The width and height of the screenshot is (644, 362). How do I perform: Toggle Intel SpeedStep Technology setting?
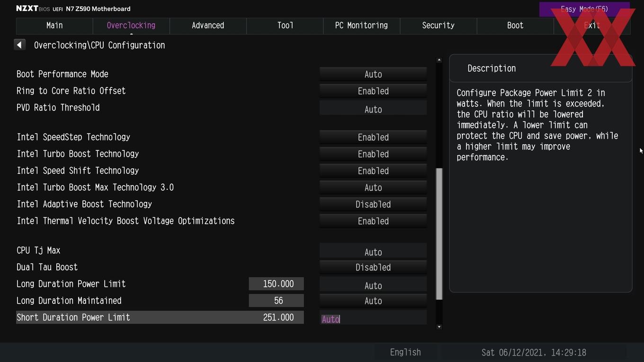[x=373, y=137]
